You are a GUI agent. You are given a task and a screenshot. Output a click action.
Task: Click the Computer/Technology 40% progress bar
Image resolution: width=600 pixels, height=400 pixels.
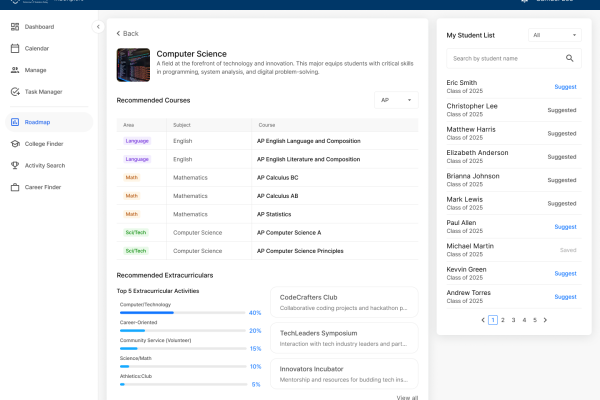(x=183, y=313)
